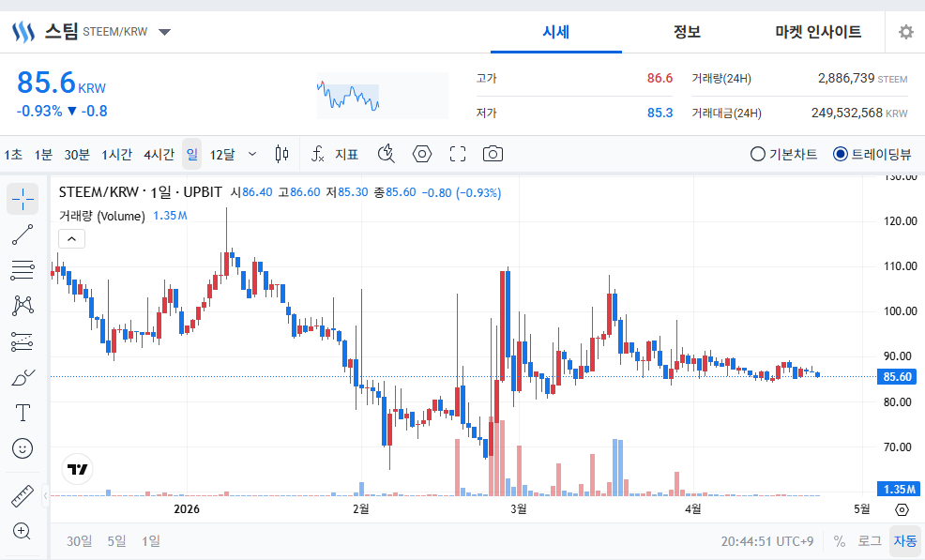Click the lightning quick-order icon

386,155
